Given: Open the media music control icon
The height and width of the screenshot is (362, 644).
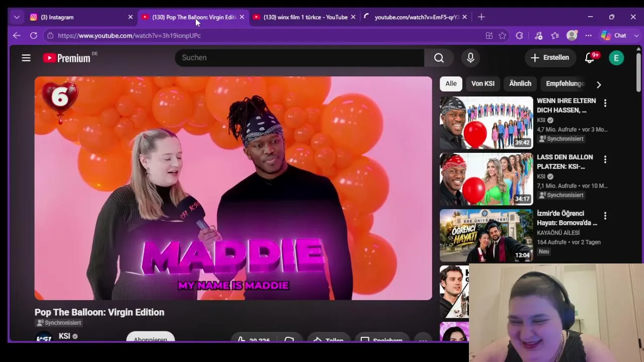Looking at the screenshot, I should click(538, 36).
